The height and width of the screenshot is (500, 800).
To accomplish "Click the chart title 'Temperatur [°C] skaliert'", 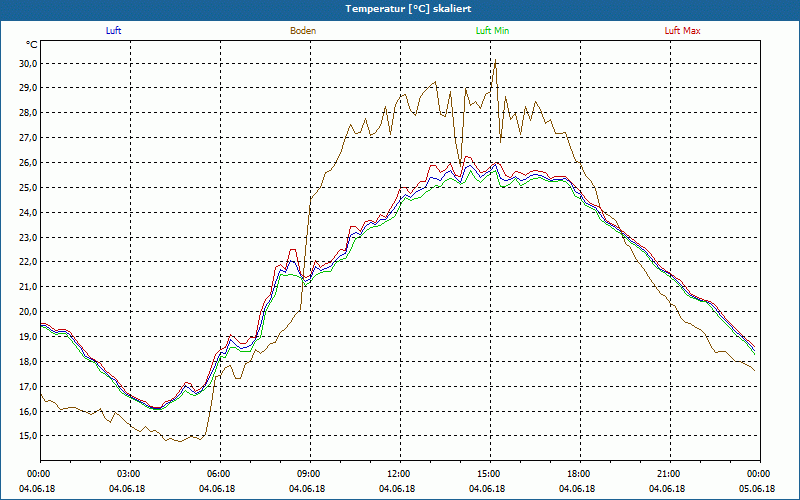I will coord(408,9).
